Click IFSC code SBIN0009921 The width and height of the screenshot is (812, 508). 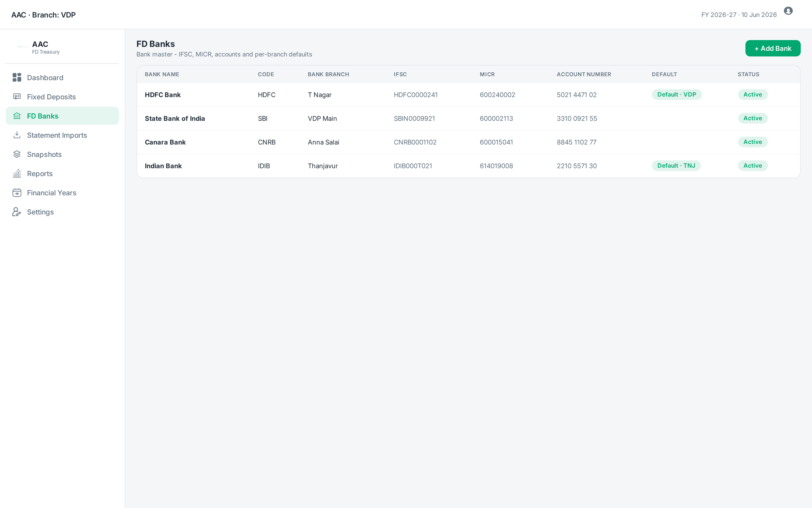414,119
